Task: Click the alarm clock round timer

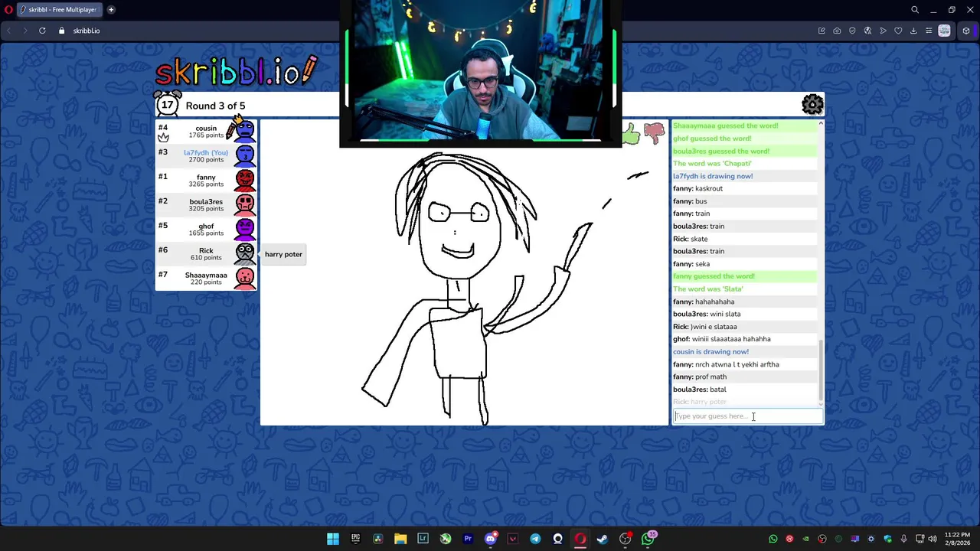Action: pyautogui.click(x=168, y=105)
